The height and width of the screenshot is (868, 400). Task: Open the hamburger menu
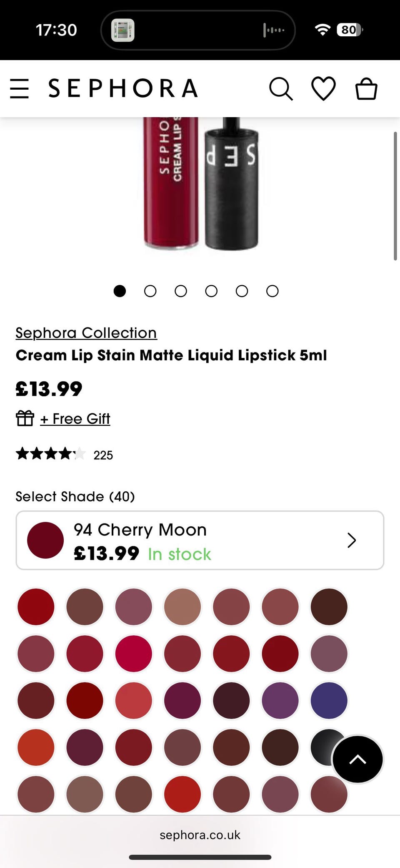(x=20, y=88)
